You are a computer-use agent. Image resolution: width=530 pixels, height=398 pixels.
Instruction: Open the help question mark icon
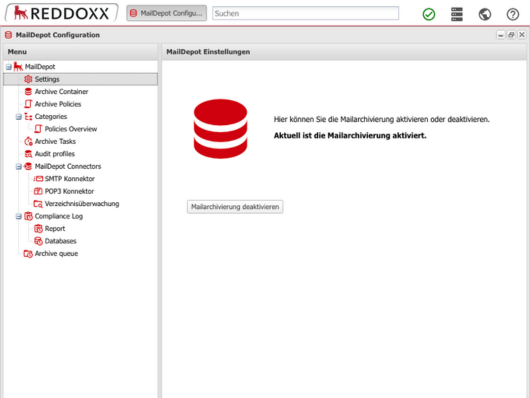(512, 14)
